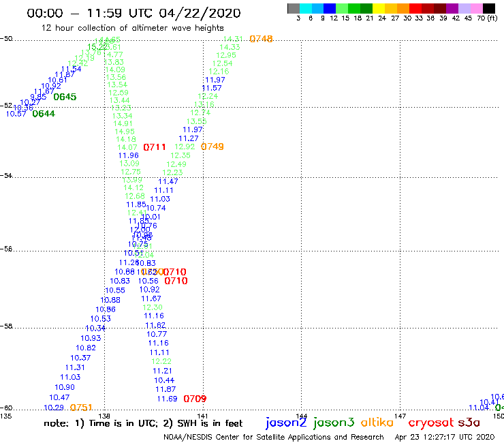Click the yellow swatch in the legend bar
Viewport: 504px width, 443px height.
[379, 8]
